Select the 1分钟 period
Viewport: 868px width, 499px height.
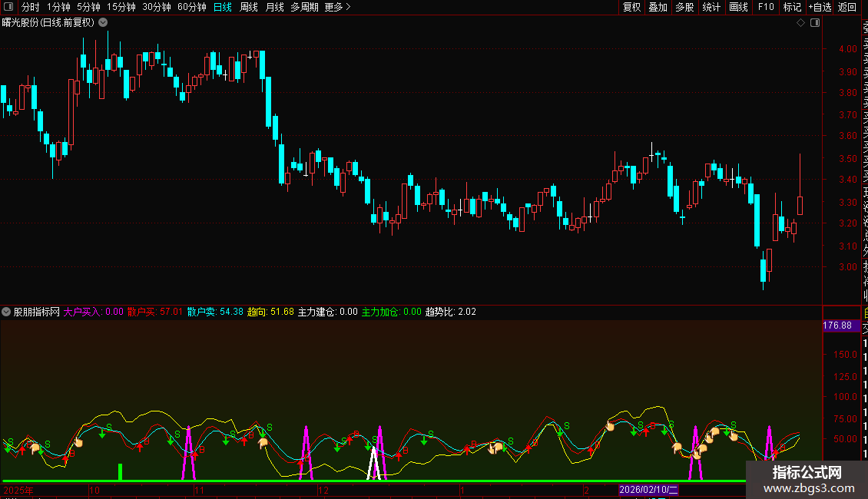(x=58, y=7)
